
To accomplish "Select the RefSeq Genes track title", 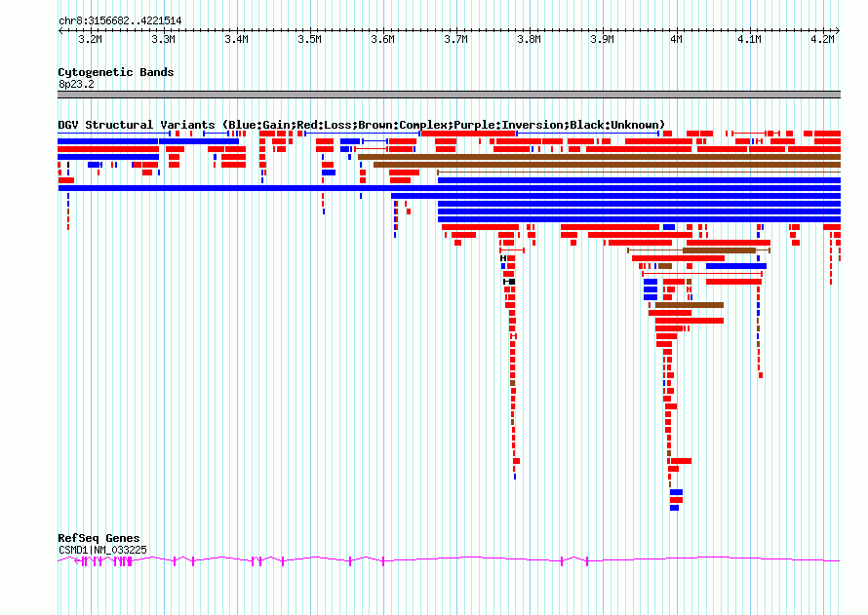I will (99, 538).
